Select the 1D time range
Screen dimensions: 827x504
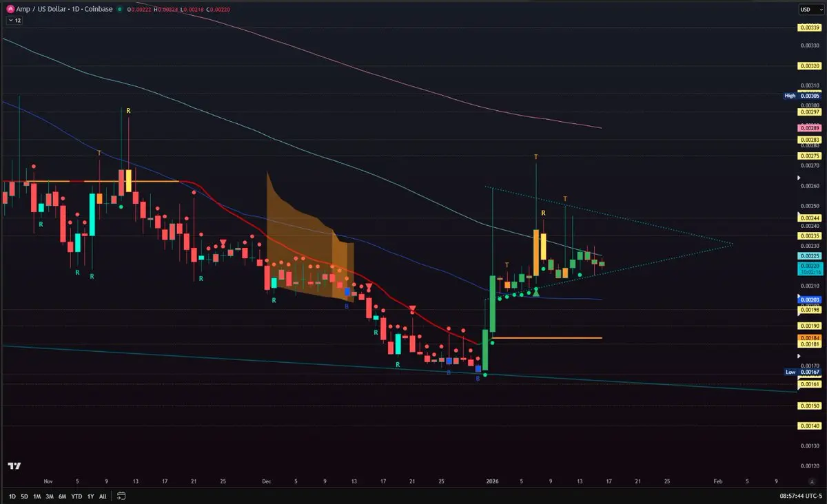point(12,496)
